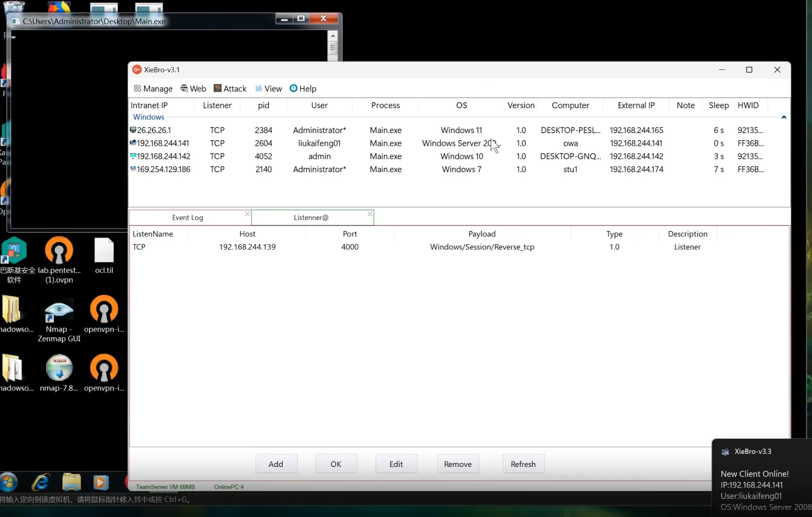Viewport: 812px width, 517px height.
Task: Click TeamServer VM:69MB status entry
Action: [165, 487]
